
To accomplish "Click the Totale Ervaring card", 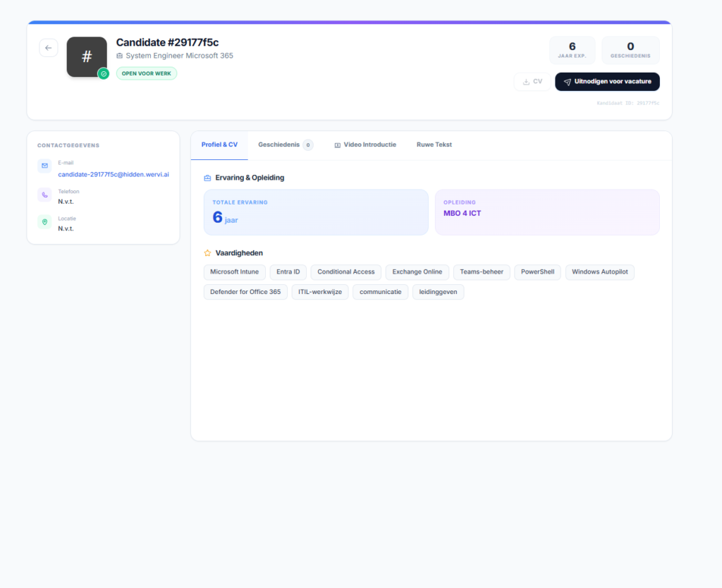I will (316, 212).
